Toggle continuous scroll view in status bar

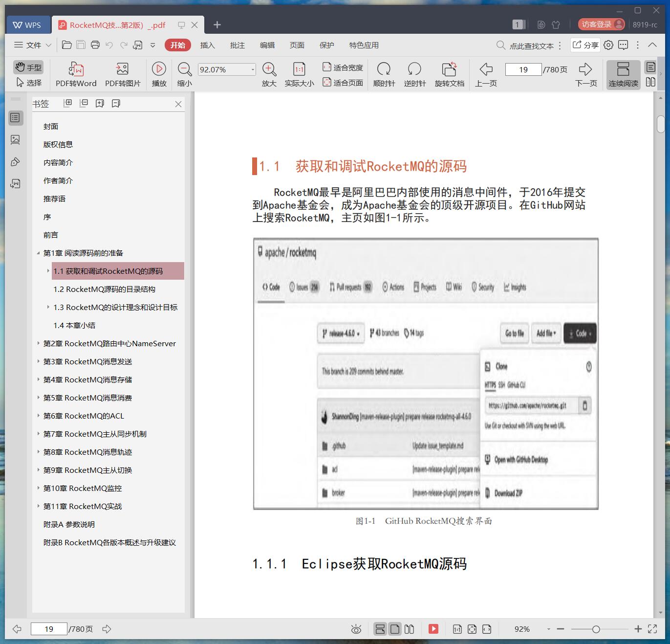coord(380,629)
